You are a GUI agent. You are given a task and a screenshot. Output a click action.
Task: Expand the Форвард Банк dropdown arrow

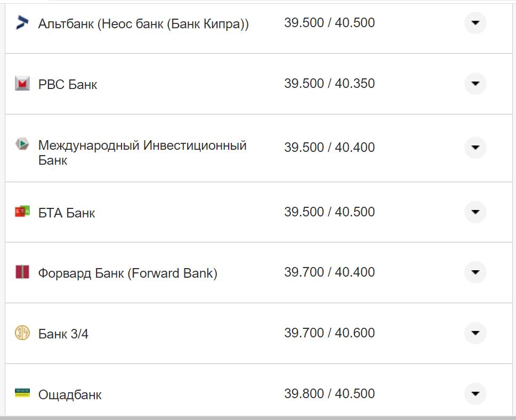pos(475,272)
